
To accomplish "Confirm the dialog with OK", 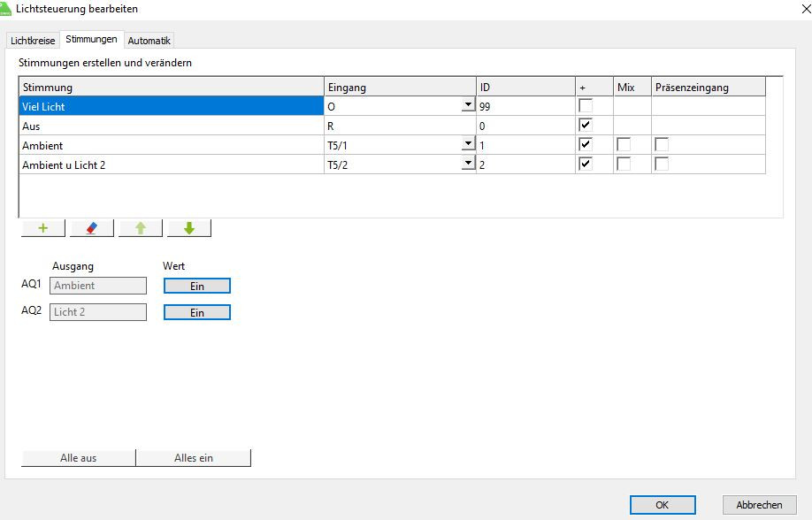I will point(663,505).
